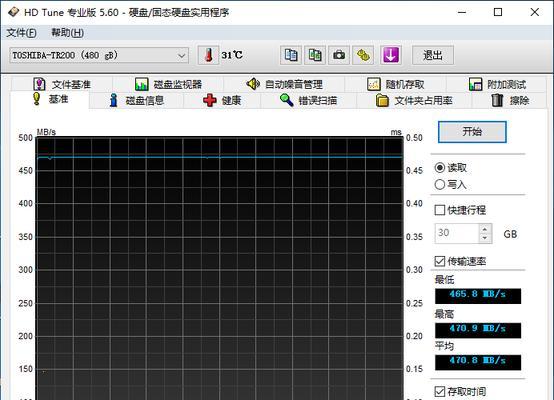Image resolution: width=554 pixels, height=400 pixels.
Task: Click the benchmark graph area
Action: pyautogui.click(x=219, y=268)
